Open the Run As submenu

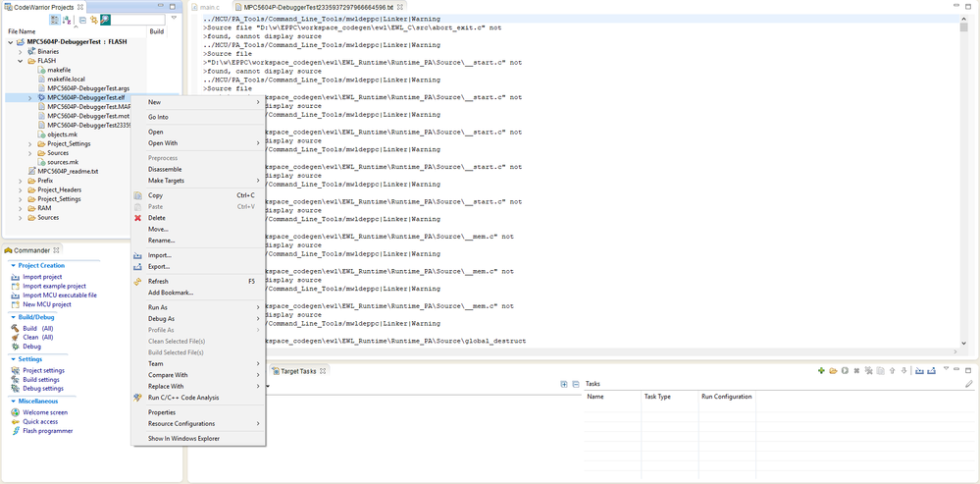pyautogui.click(x=197, y=307)
